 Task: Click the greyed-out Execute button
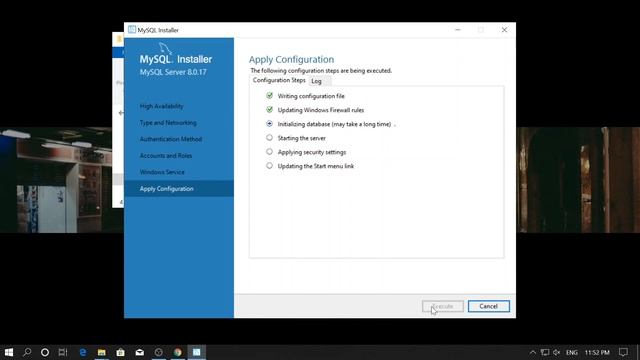(x=443, y=306)
